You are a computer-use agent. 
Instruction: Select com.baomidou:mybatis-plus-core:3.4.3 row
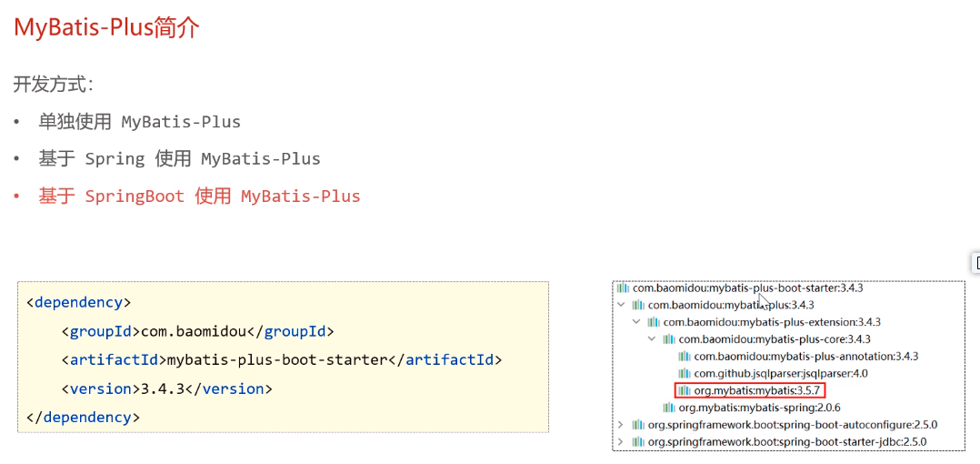click(x=767, y=339)
